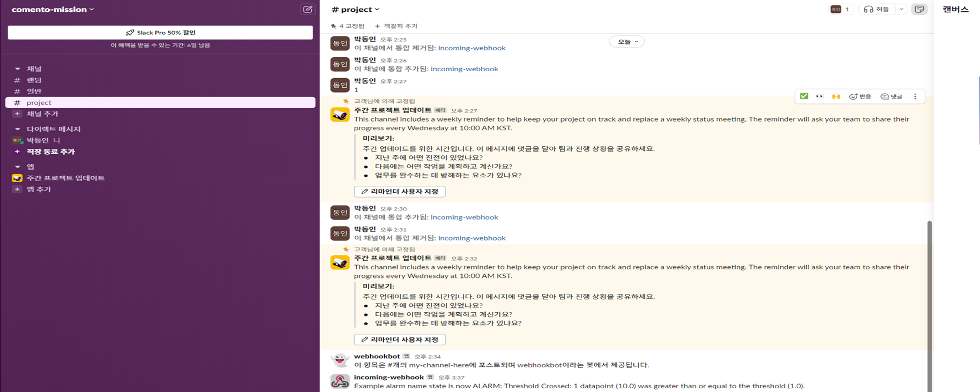
Task: Click the pinned star icon above 2:27 bot message
Action: pyautogui.click(x=346, y=101)
